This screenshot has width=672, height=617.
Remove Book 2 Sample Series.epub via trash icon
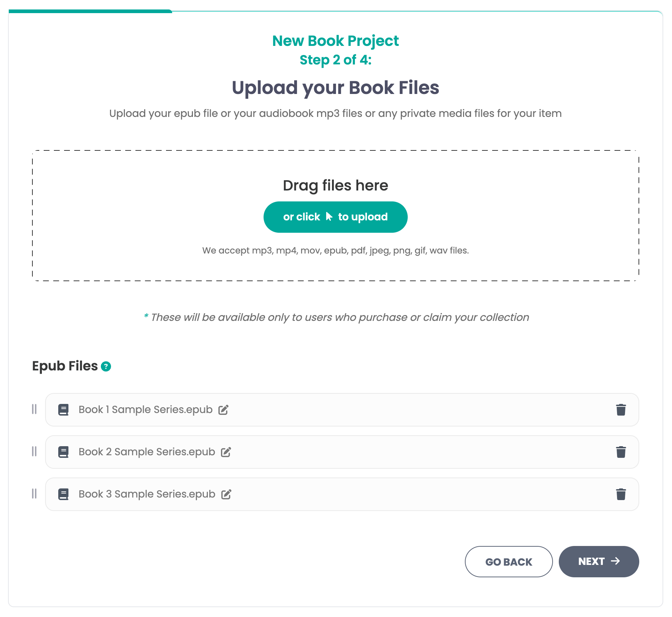point(621,452)
